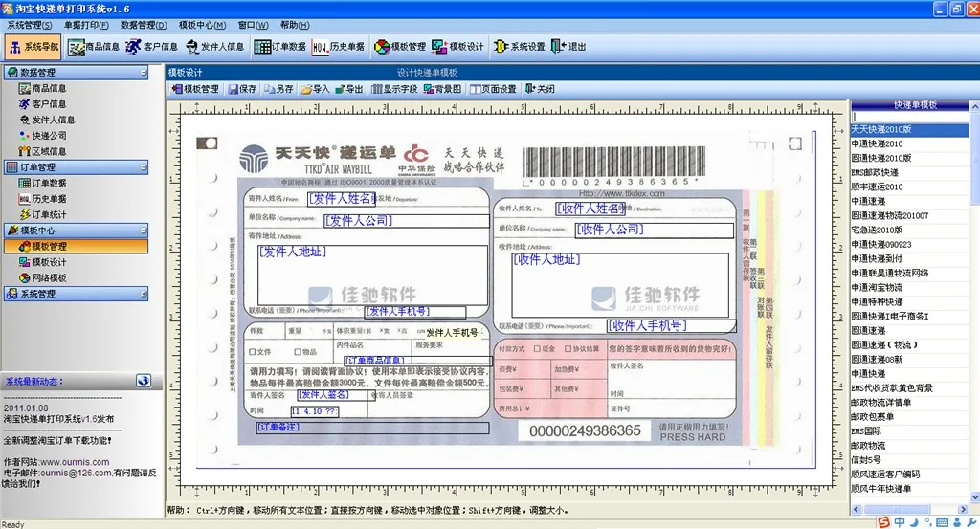
Task: Choose 天天快递2010版 template
Action: 909,130
